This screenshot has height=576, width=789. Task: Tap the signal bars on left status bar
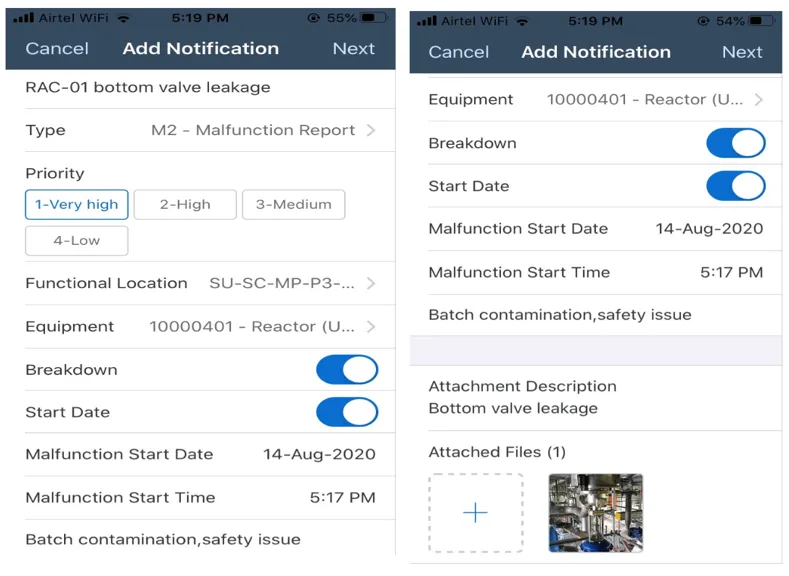(24, 18)
